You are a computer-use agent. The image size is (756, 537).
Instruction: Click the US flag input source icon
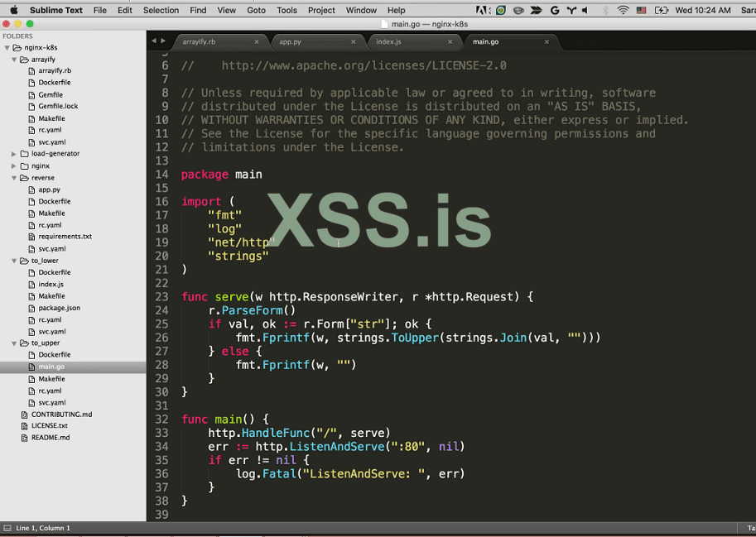(x=641, y=10)
